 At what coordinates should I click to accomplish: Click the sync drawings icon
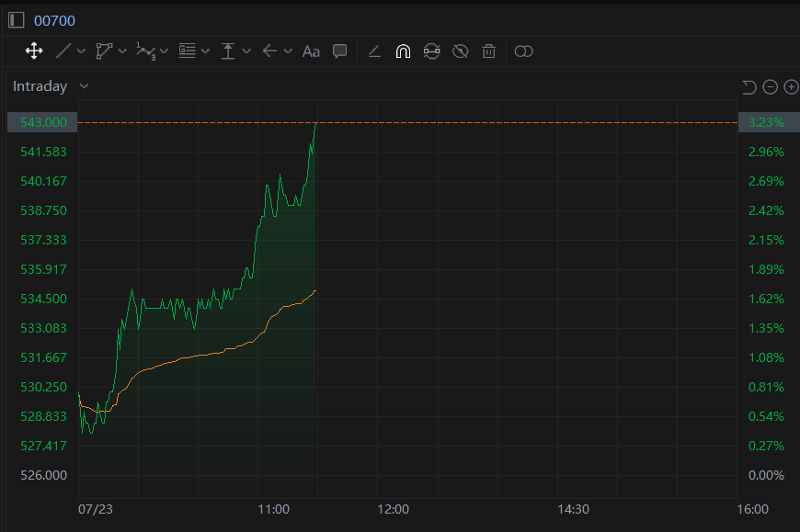[x=431, y=51]
